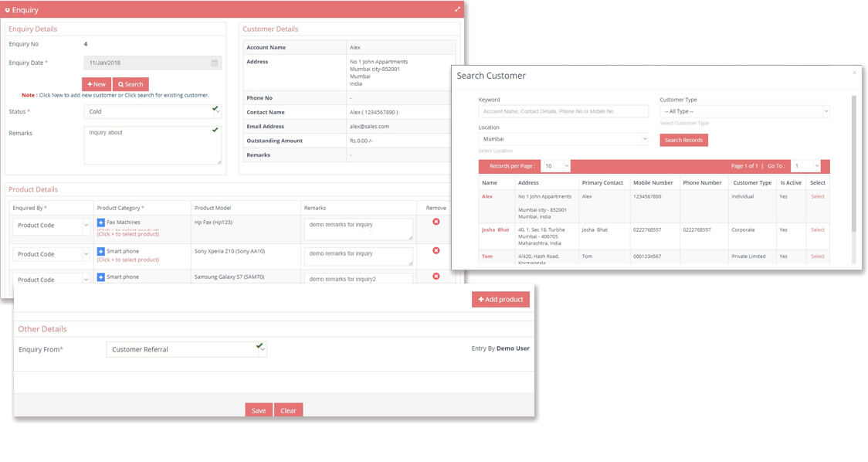868x462 pixels.
Task: Click the +New button to add a customer
Action: 97,83
